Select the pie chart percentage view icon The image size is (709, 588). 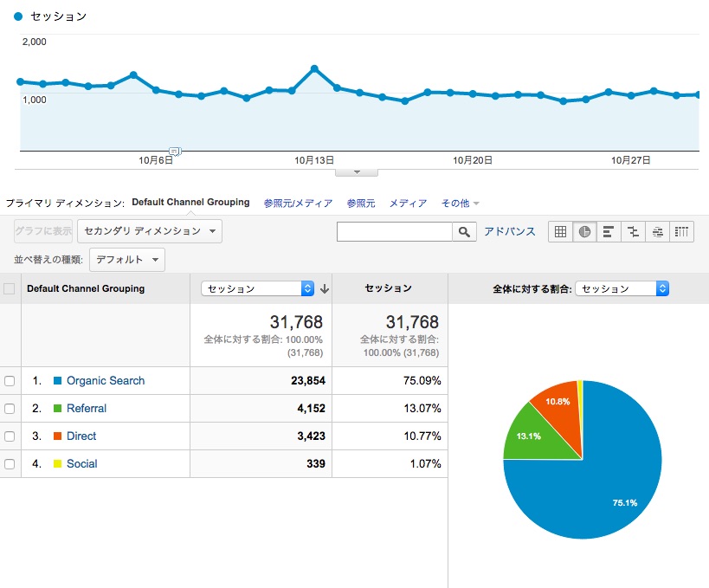click(x=584, y=232)
